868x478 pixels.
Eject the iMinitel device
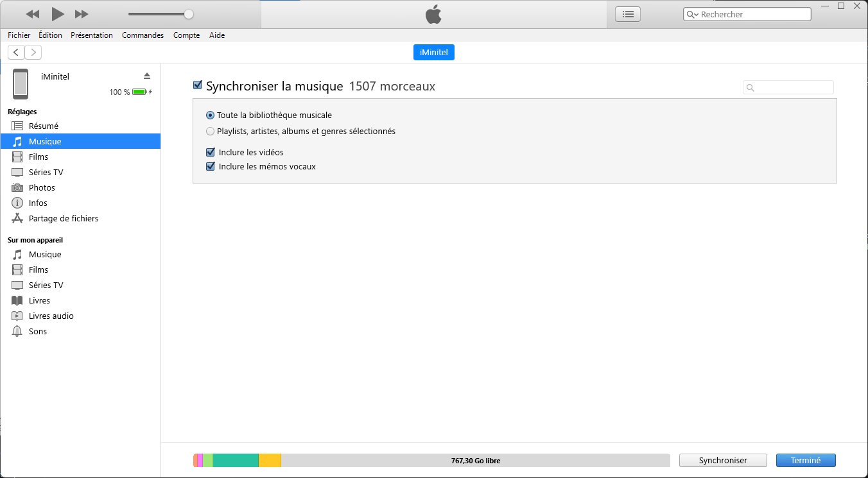147,76
